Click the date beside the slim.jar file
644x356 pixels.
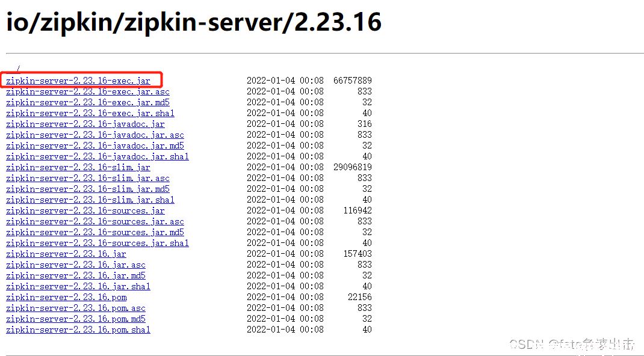pos(285,167)
